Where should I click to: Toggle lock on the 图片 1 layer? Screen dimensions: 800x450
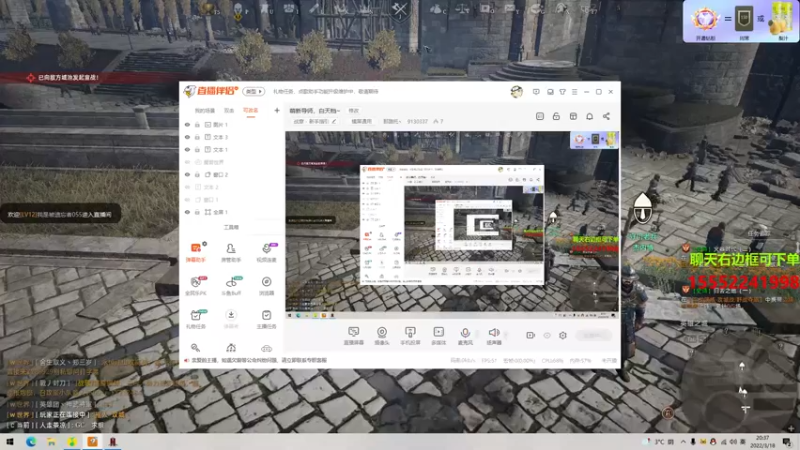197,124
